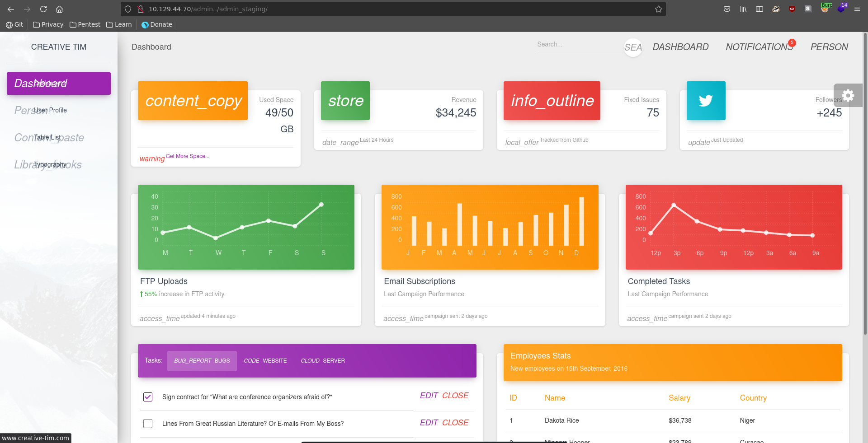
Task: Click the orange content_copy icon tile
Action: tap(193, 101)
